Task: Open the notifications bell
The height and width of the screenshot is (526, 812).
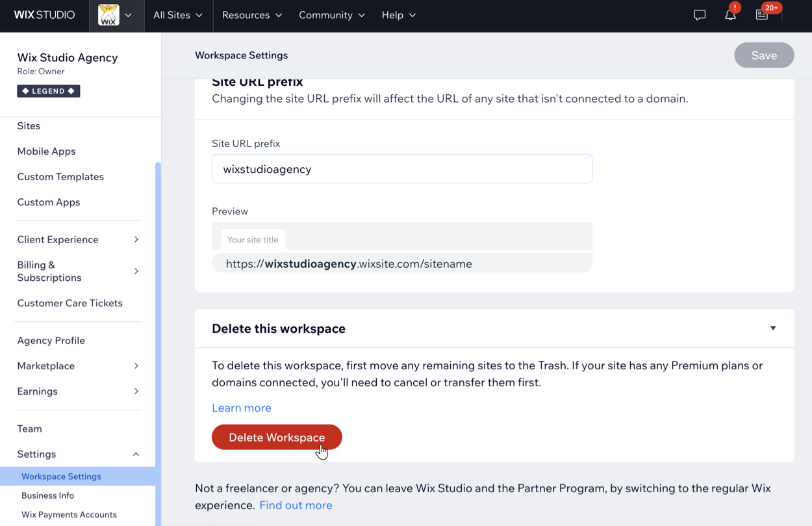Action: 730,15
